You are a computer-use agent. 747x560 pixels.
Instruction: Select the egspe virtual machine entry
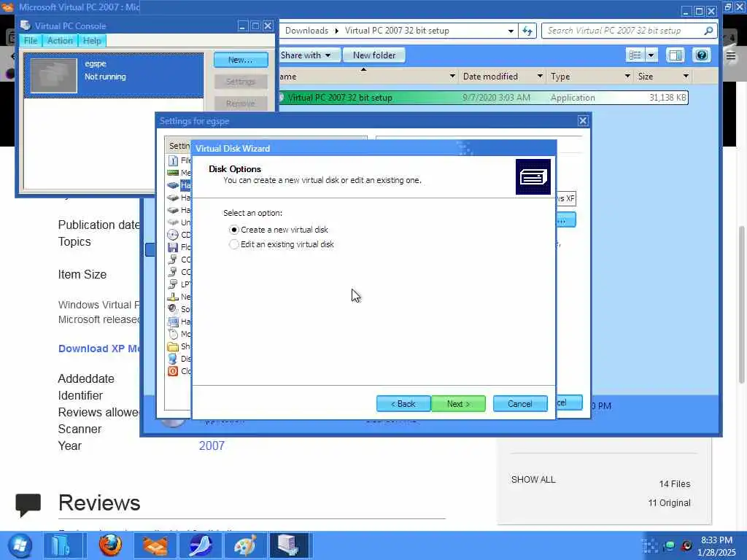pos(114,75)
